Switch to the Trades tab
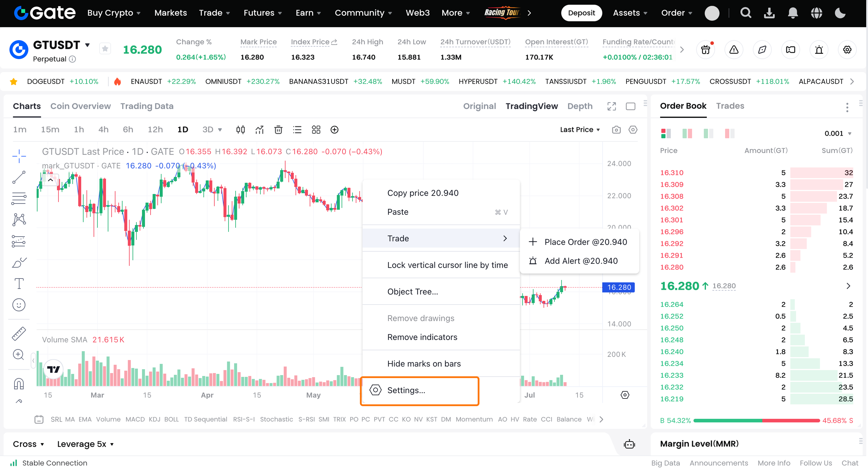The height and width of the screenshot is (472, 868). (x=730, y=106)
